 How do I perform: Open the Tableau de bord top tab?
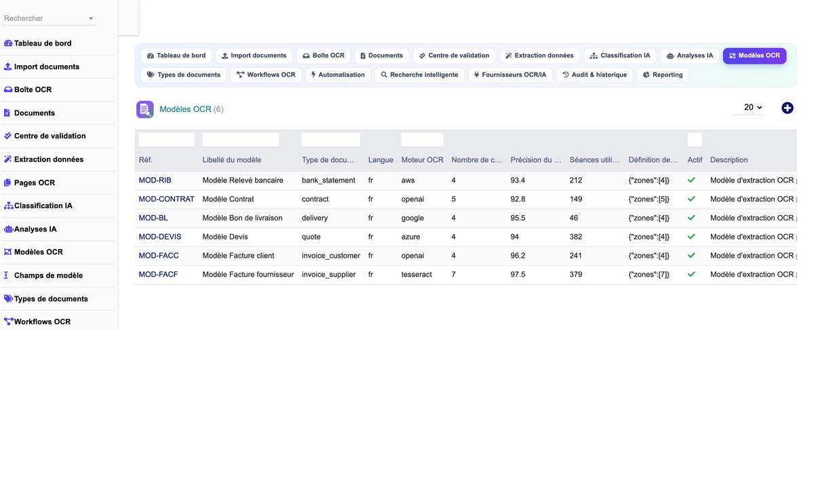click(x=176, y=56)
